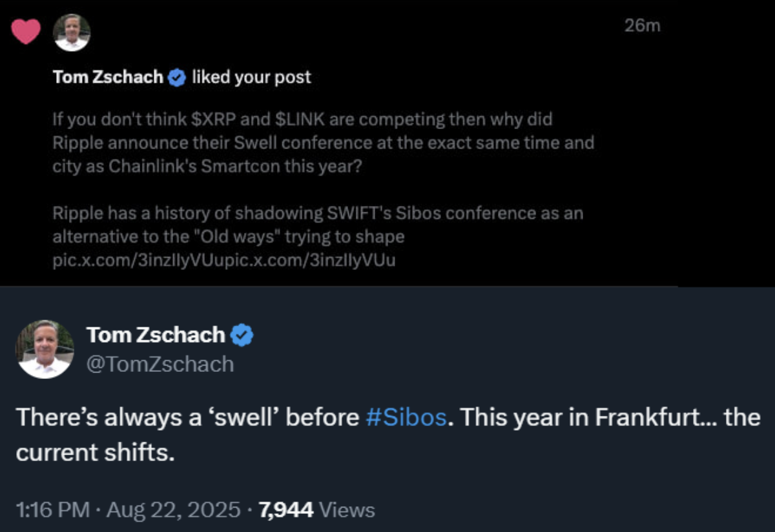Click the 26m notification timestamp

[643, 26]
